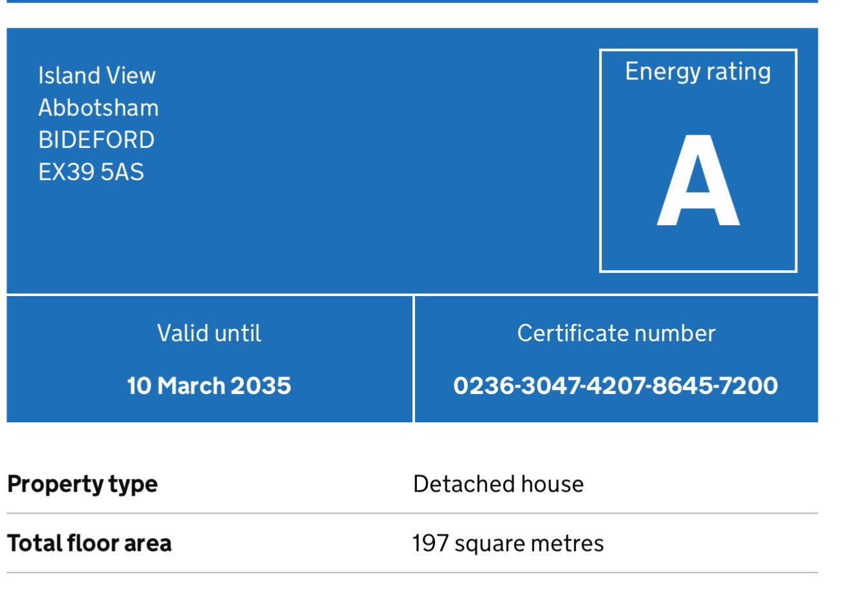
Task: Select certificate number 0236-3047-4207-8645-7200
Action: (x=616, y=386)
